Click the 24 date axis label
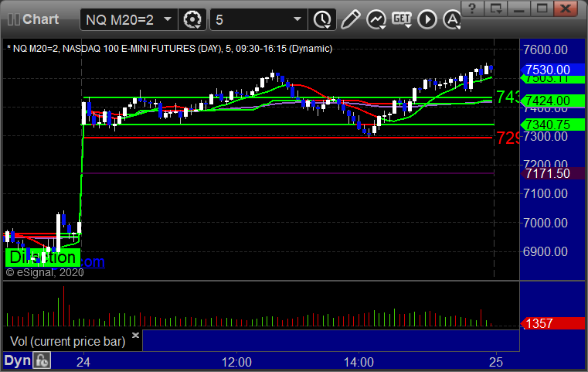Viewport: 588px width, 372px height. pos(83,362)
